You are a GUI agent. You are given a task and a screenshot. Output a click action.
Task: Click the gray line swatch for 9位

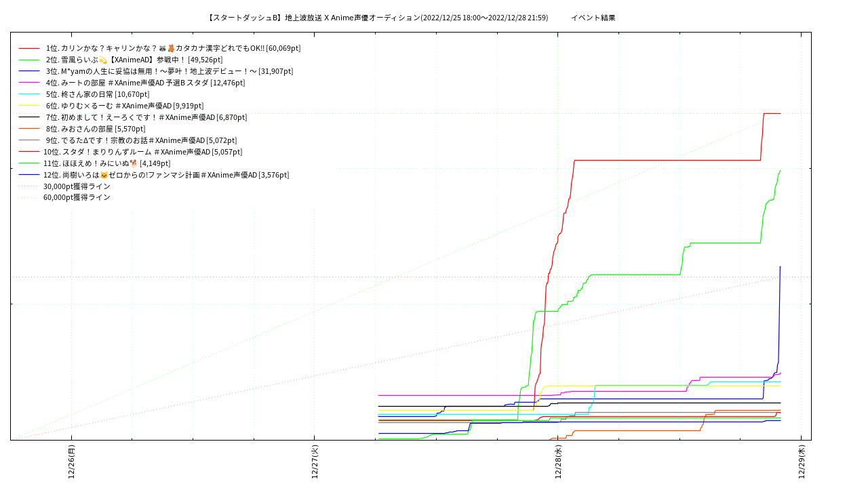tap(29, 140)
